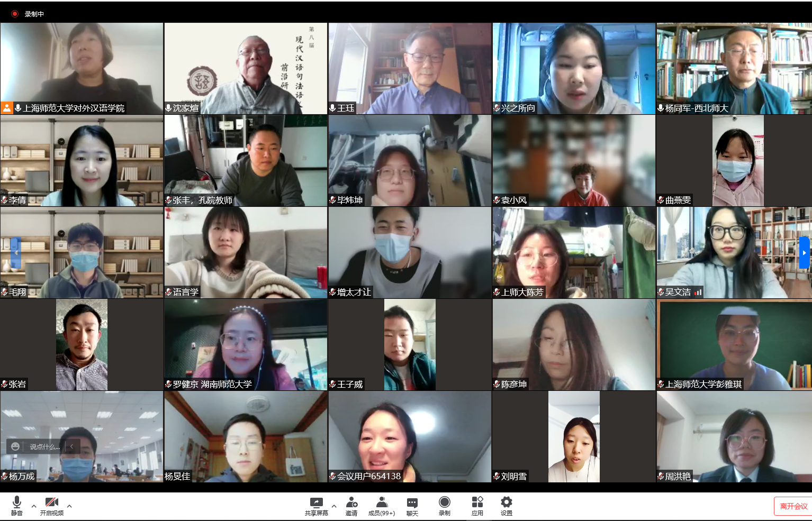Open share options arrow beside 共享屏幕
The width and height of the screenshot is (812, 521).
(x=334, y=506)
